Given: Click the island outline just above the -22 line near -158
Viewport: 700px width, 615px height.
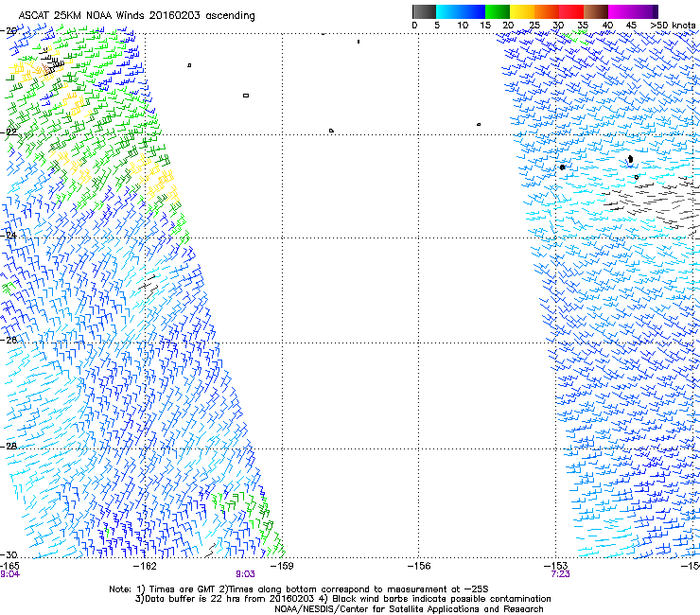Looking at the screenshot, I should coord(331,131).
